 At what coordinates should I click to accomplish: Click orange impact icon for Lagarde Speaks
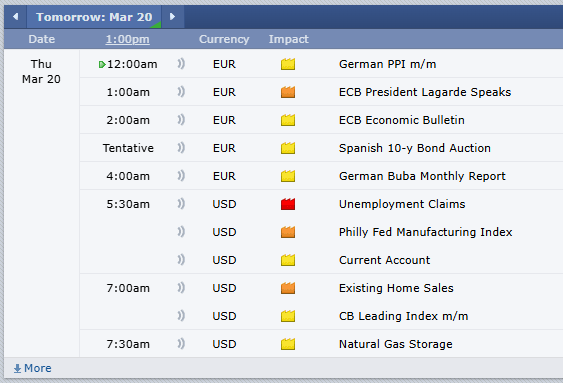click(288, 92)
